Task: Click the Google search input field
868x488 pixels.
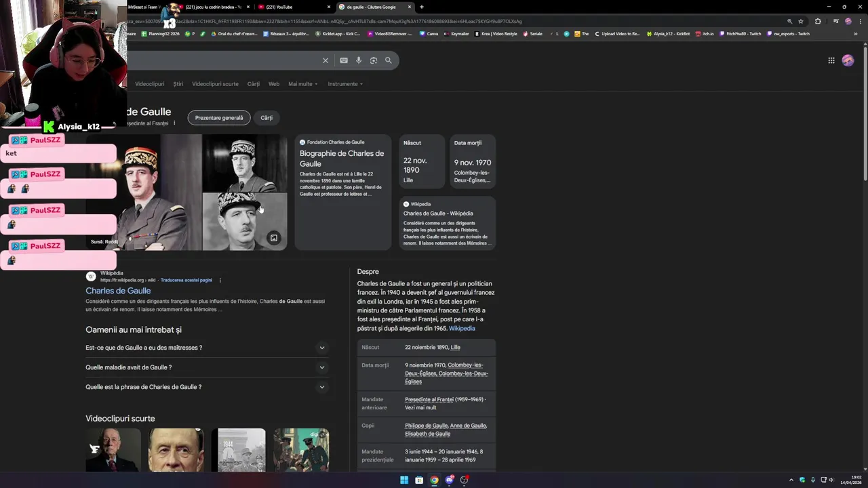Action: pos(222,60)
